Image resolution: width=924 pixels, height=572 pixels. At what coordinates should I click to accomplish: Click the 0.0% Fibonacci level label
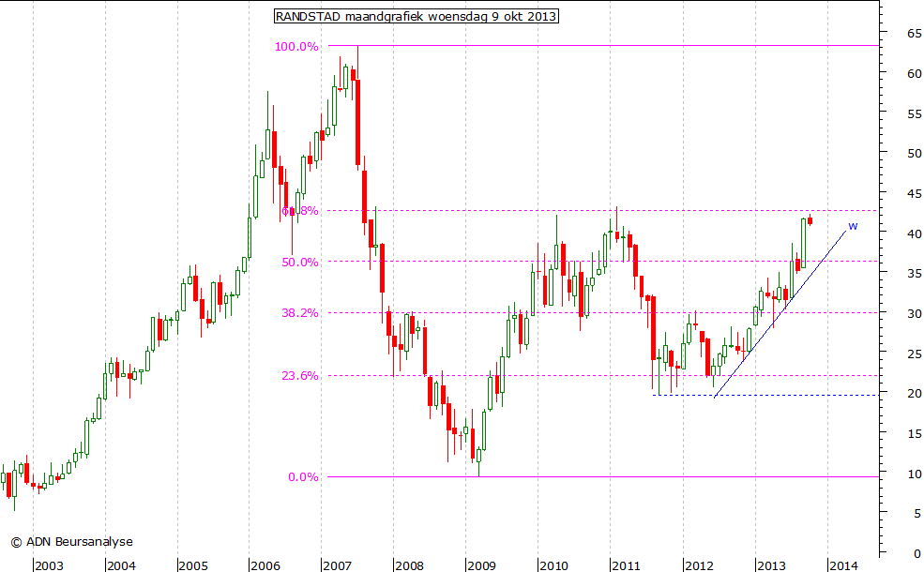click(304, 477)
